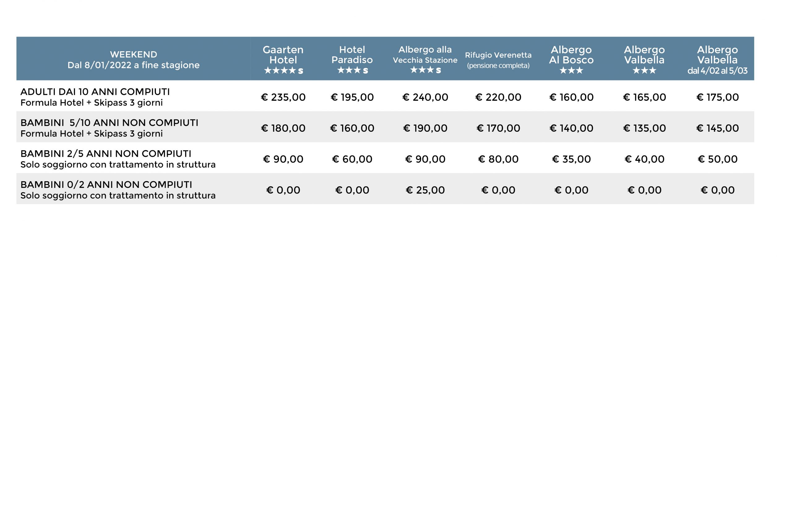The width and height of the screenshot is (792, 532).
Task: Click € 0,00 in the Hotel Paradiso column
Action: [x=352, y=190]
